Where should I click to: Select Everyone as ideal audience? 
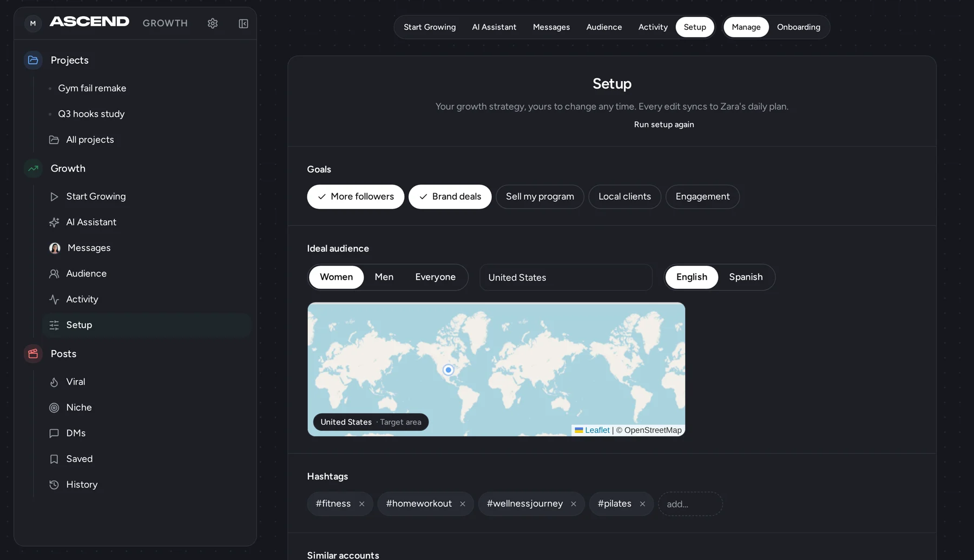click(x=435, y=277)
